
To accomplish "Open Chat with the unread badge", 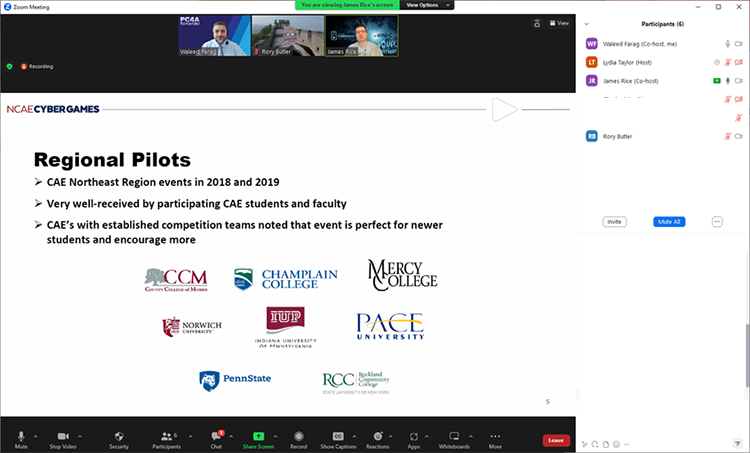I will [x=217, y=440].
